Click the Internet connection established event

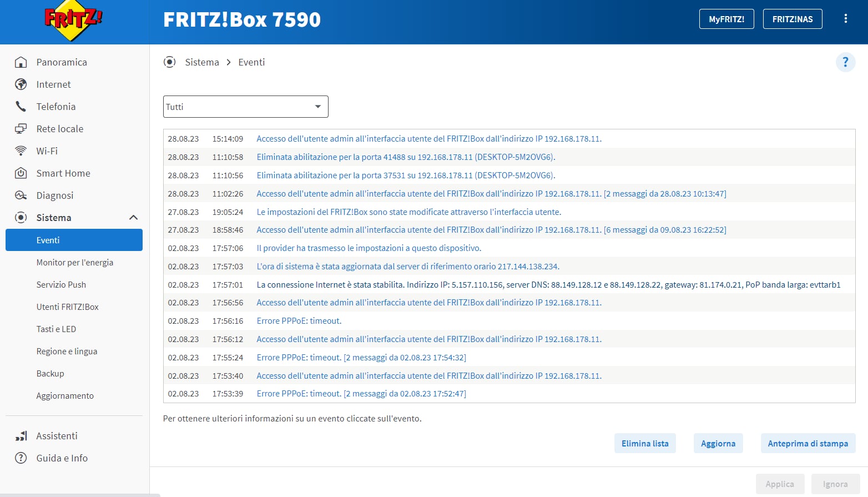coord(548,285)
